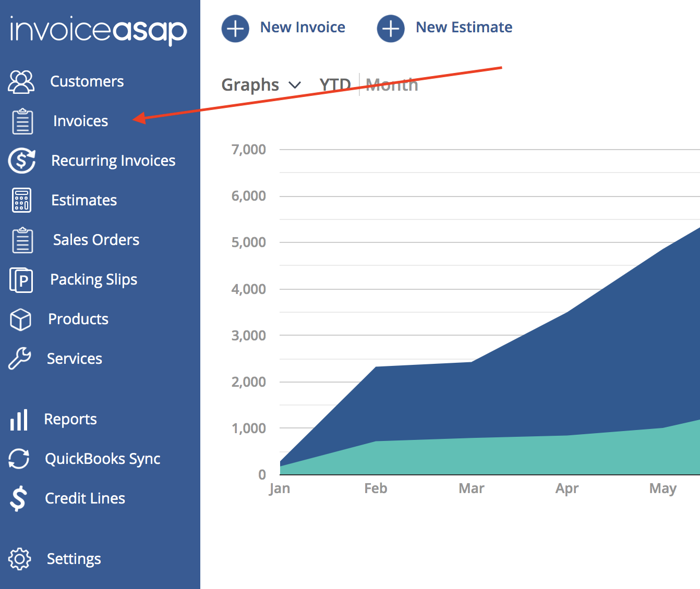Click the 4,000 y-axis label
Viewport: 700px width, 589px height.
point(249,289)
